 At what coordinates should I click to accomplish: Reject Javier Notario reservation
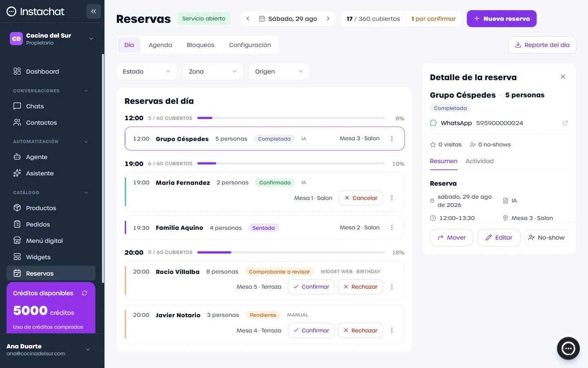[361, 330]
